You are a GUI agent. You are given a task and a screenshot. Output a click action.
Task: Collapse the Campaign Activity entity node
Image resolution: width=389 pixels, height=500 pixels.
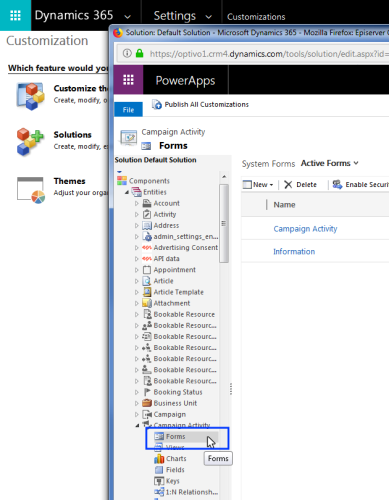coord(137,426)
